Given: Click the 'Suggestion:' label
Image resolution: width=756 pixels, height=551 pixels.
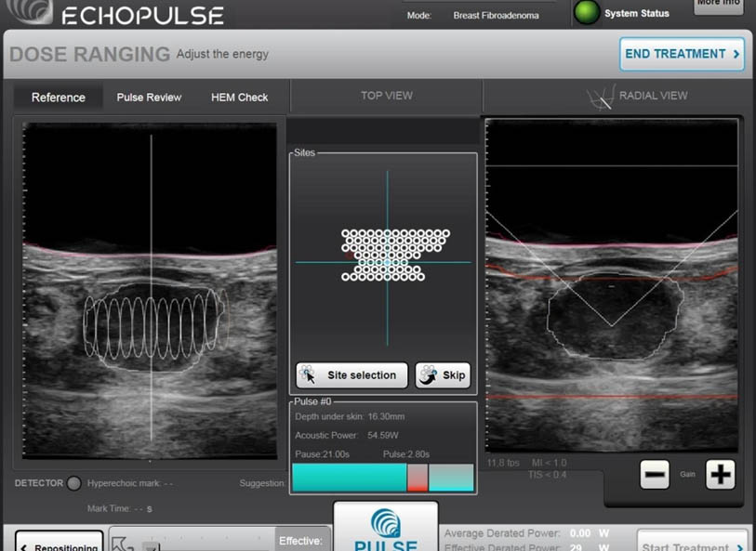Looking at the screenshot, I should [x=262, y=483].
